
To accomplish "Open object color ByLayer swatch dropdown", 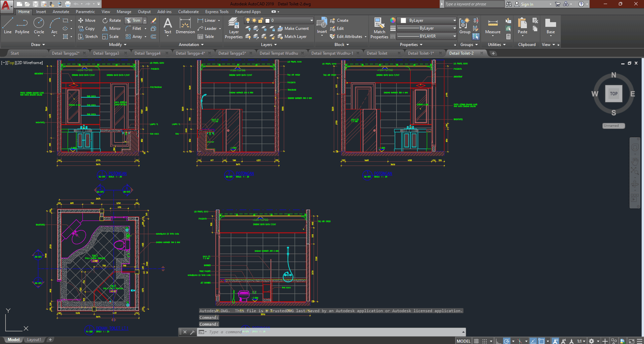I will (426, 20).
